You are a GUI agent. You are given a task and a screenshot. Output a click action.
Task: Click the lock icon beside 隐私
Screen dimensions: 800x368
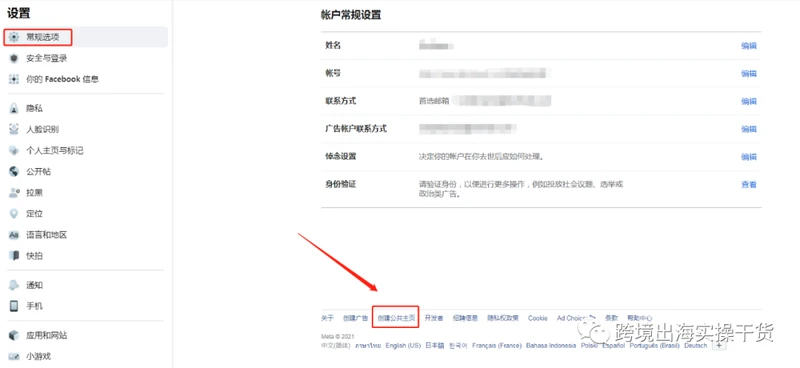[14, 108]
